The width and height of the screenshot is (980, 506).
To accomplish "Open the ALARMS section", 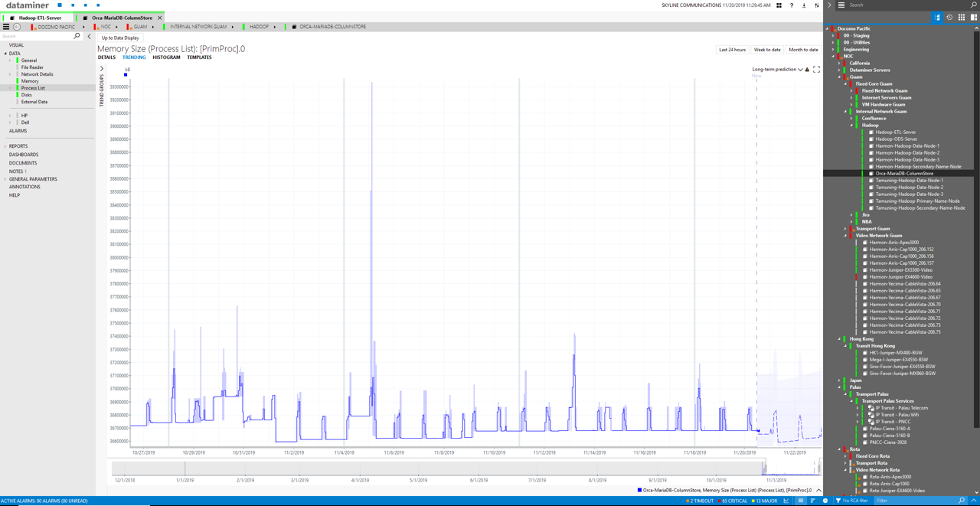I will coord(18,131).
